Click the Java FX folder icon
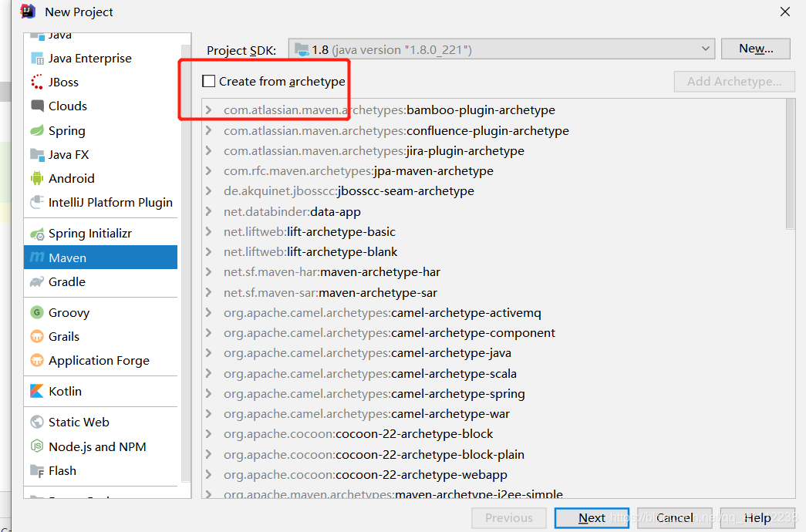Image resolution: width=806 pixels, height=532 pixels. pyautogui.click(x=37, y=155)
